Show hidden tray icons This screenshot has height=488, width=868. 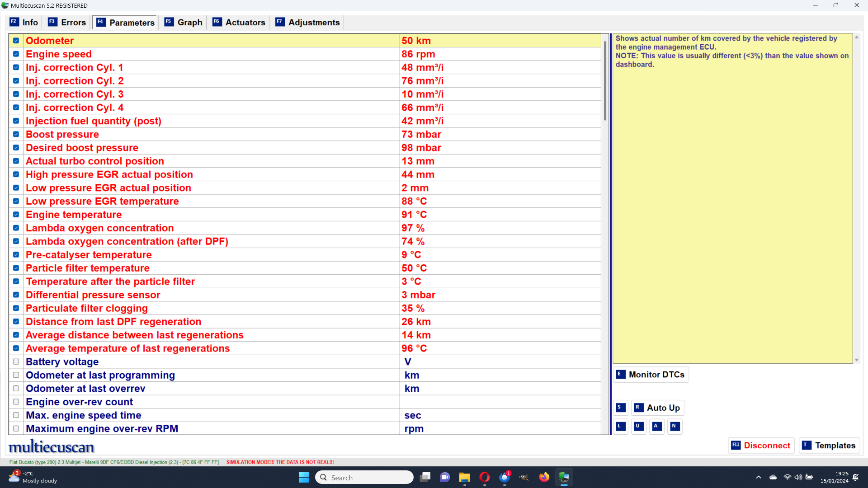pyautogui.click(x=759, y=477)
